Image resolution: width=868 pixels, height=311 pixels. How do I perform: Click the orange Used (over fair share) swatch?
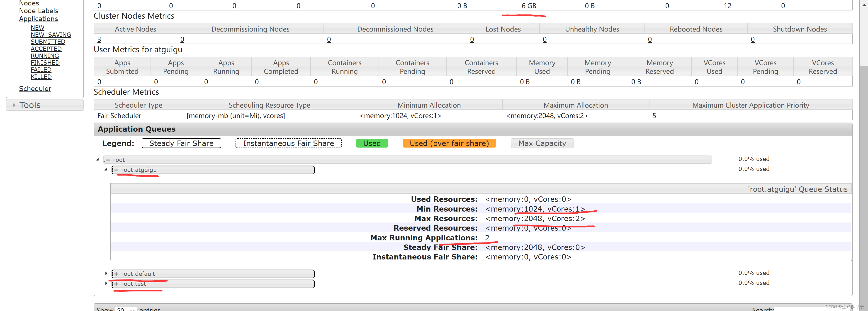pos(449,143)
